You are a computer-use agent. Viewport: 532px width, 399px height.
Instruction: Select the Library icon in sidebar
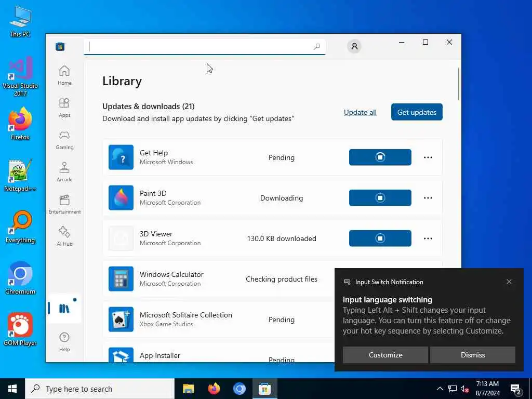point(64,308)
